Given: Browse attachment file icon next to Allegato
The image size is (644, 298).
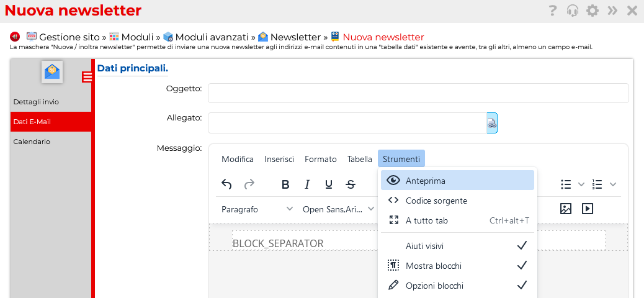Looking at the screenshot, I should click(x=491, y=123).
